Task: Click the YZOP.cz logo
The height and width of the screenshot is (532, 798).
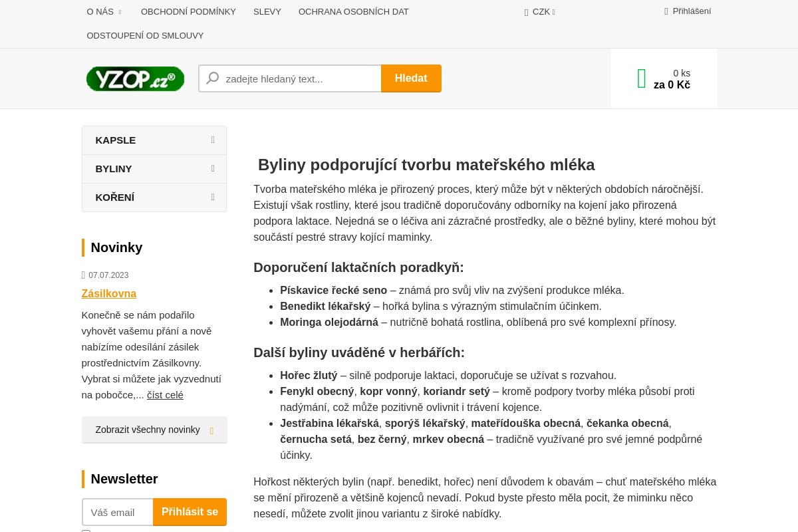Action: (135, 78)
